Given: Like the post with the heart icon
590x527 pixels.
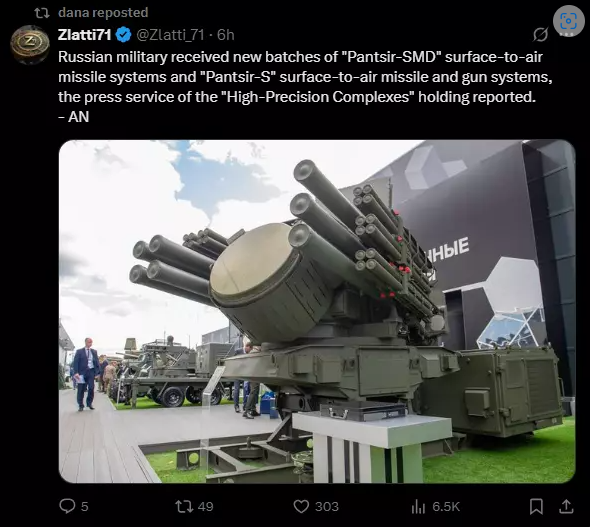Looking at the screenshot, I should [x=301, y=506].
